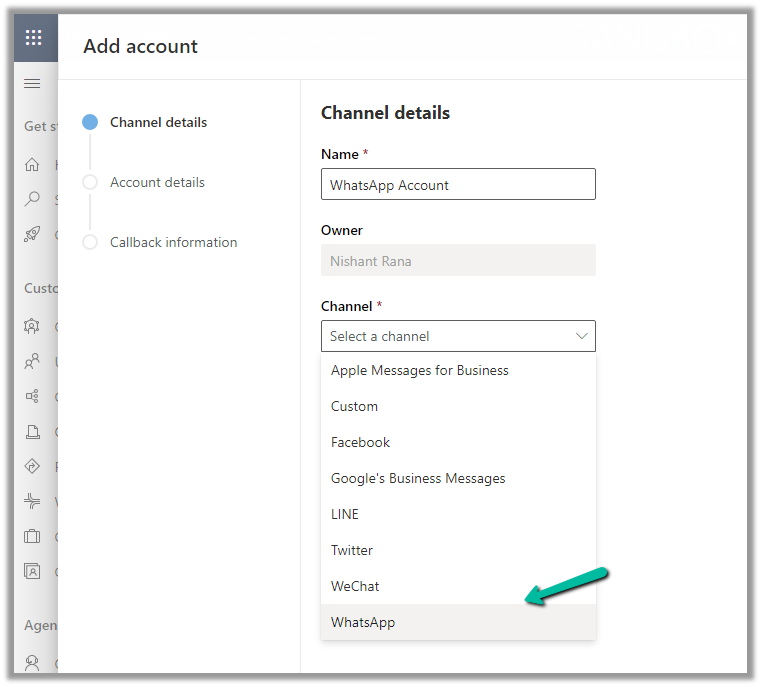Click the Name field with WhatsApp Account
This screenshot has width=761, height=687.
tap(458, 185)
